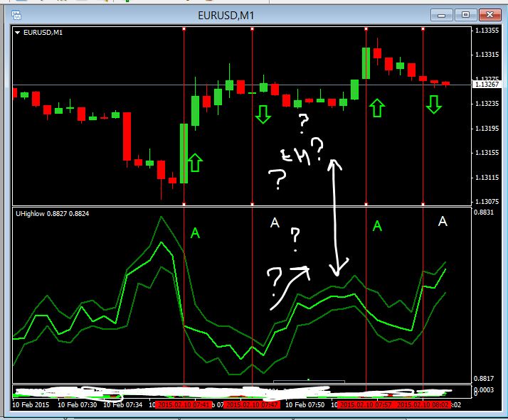Click the EURUSD,M1 chart label
Image resolution: width=508 pixels, height=420 pixels.
[43, 33]
